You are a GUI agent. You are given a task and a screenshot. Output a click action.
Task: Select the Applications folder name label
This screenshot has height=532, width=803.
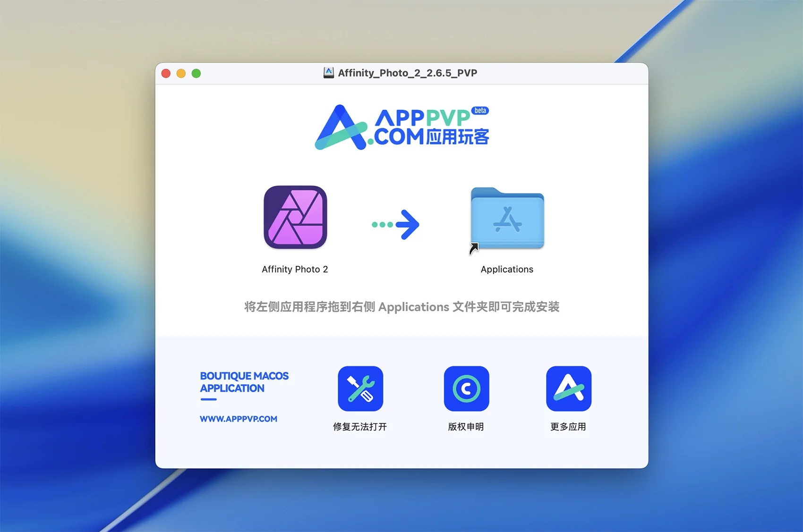(507, 269)
